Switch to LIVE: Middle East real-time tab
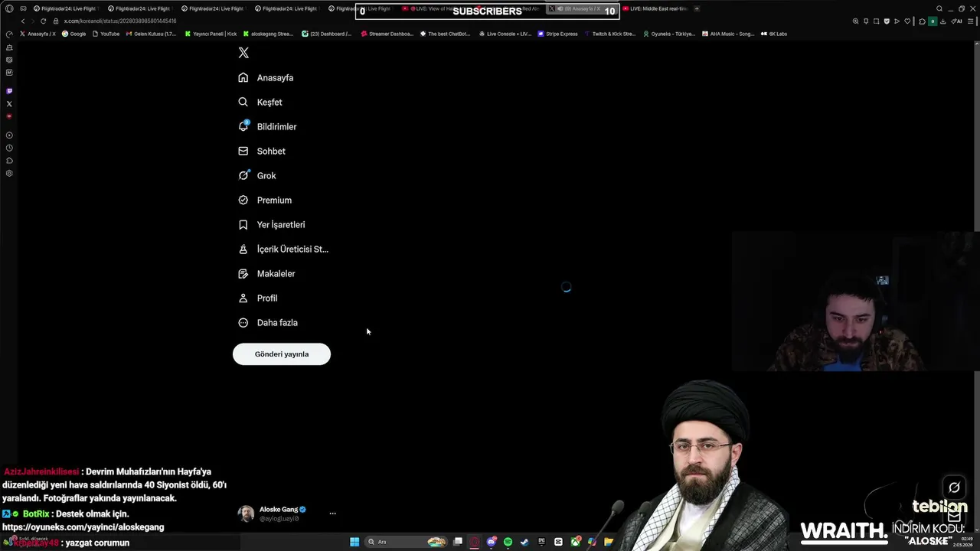This screenshot has width=980, height=551. click(x=655, y=8)
